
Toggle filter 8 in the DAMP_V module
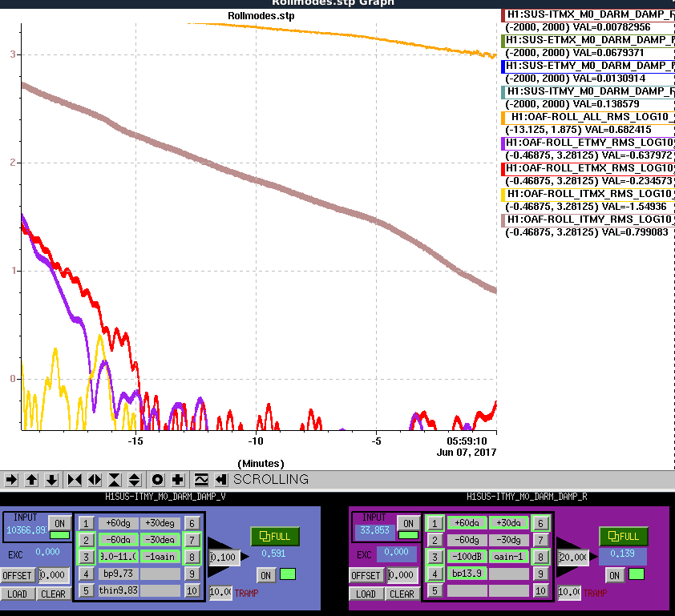pos(192,557)
